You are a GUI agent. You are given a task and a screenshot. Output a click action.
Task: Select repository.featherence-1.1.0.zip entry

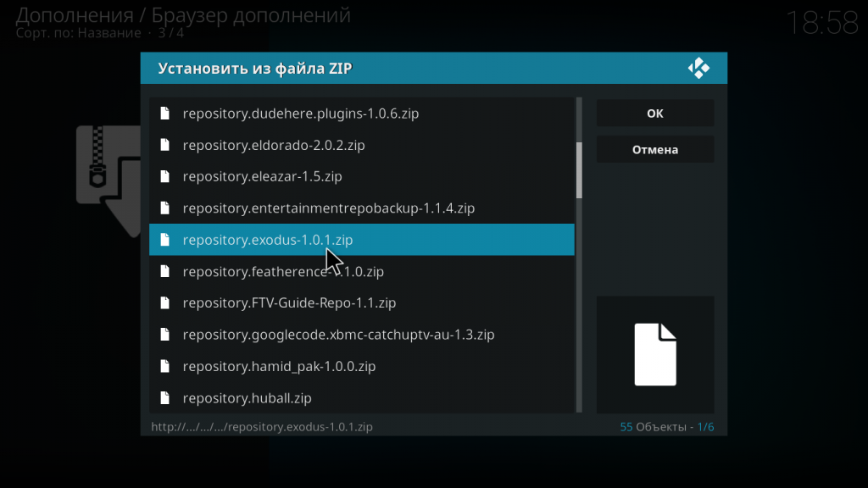point(361,271)
